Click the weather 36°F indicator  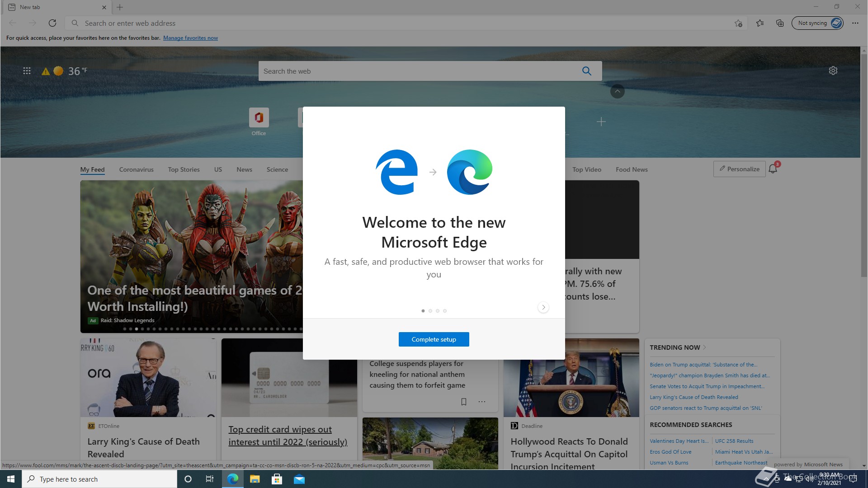coord(65,71)
